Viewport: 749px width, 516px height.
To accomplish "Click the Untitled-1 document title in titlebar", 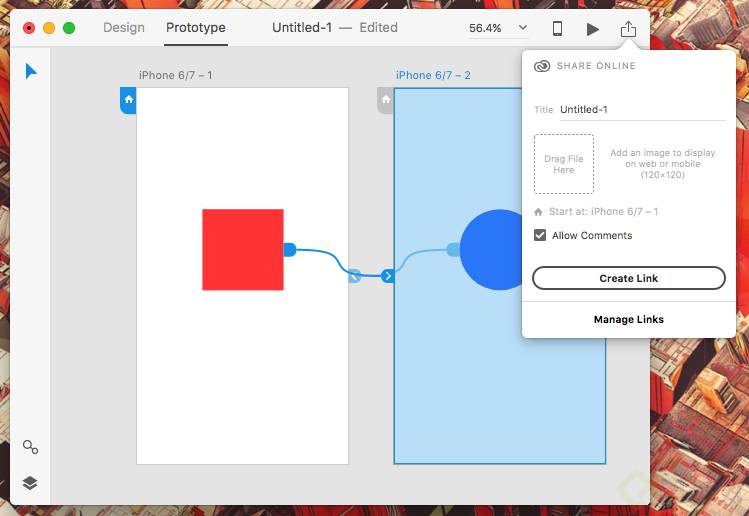I will pos(302,28).
